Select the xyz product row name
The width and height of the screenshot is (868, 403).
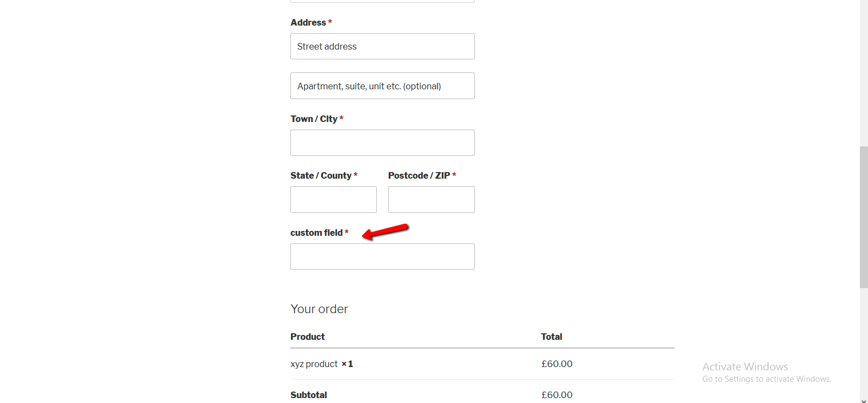click(314, 364)
